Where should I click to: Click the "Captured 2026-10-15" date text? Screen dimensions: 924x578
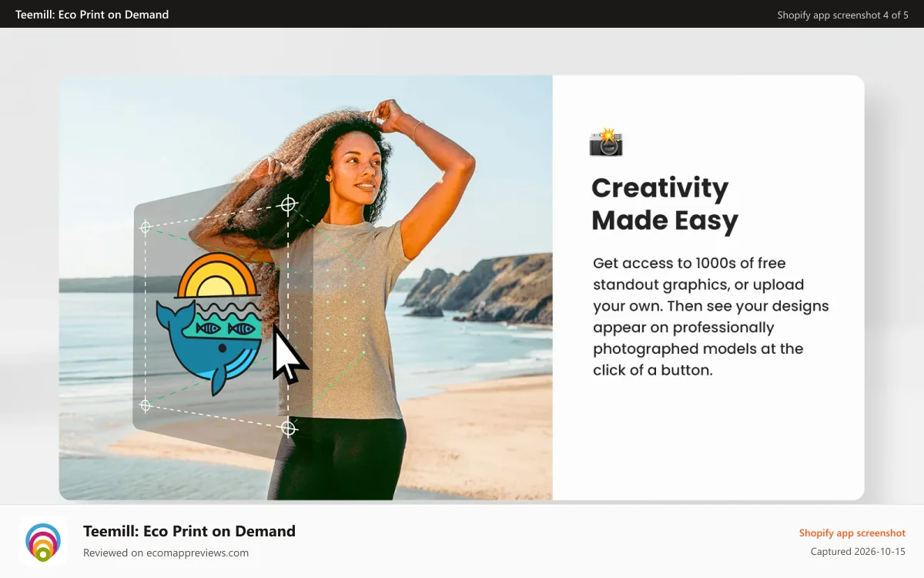tap(858, 552)
